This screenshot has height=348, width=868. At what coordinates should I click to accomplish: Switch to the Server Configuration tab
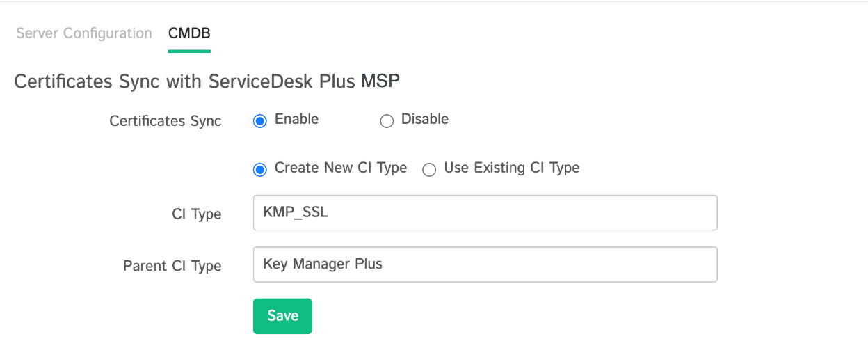[x=83, y=33]
